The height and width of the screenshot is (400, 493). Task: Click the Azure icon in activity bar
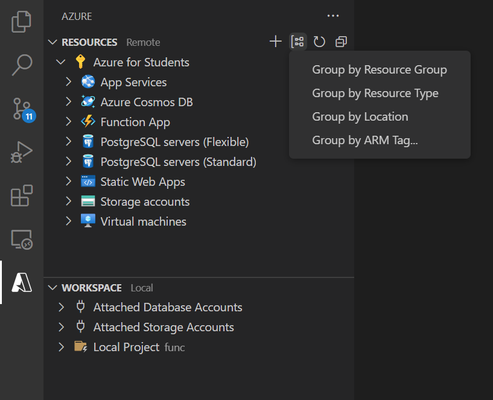(22, 282)
